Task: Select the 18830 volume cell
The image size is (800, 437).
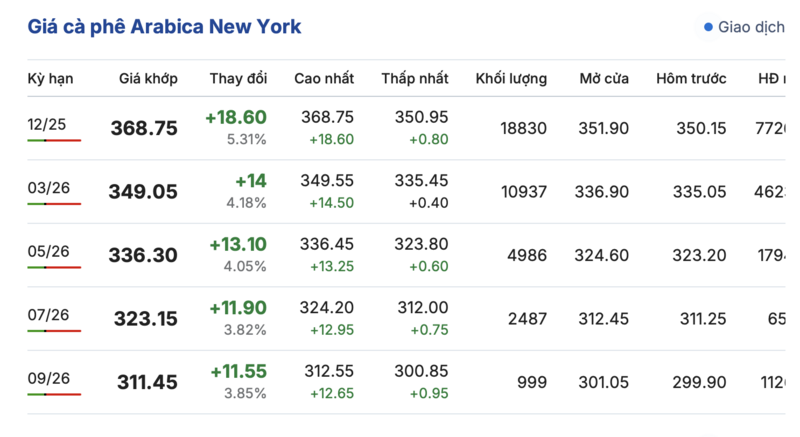Action: pyautogui.click(x=523, y=128)
